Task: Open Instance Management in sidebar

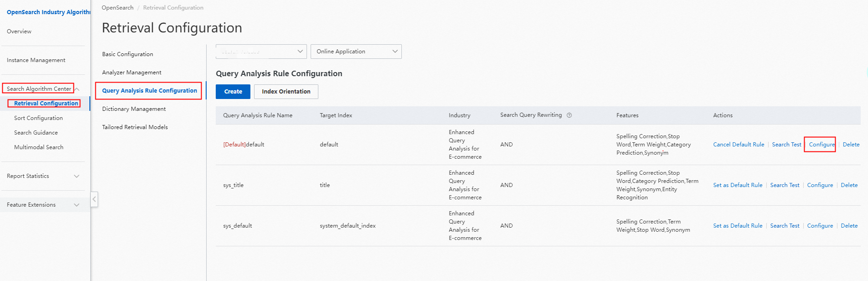Action: (36, 60)
